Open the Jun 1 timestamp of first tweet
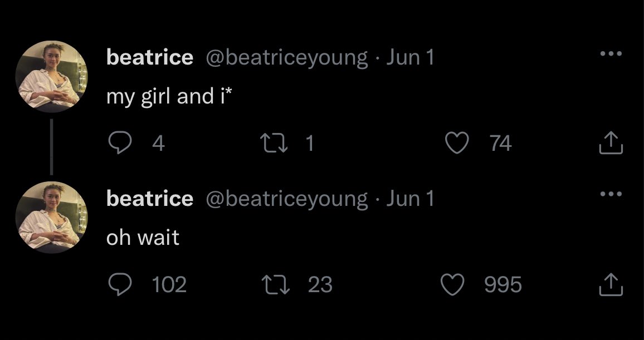Image resolution: width=644 pixels, height=340 pixels. [x=409, y=57]
